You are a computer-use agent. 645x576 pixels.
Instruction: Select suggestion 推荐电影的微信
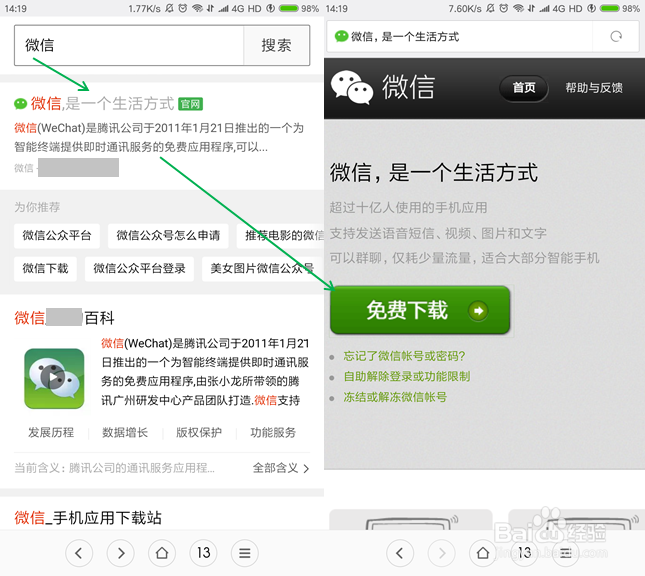pyautogui.click(x=281, y=236)
